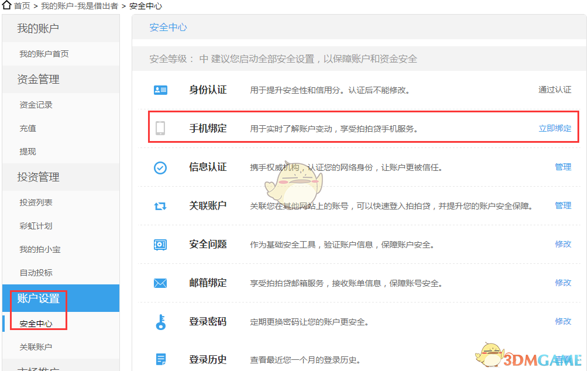Open 我的账户-我是借出者 breadcrumb link
The image size is (588, 371).
tap(80, 6)
